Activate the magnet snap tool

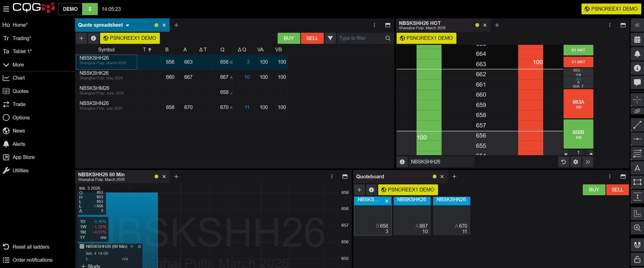coord(637,245)
